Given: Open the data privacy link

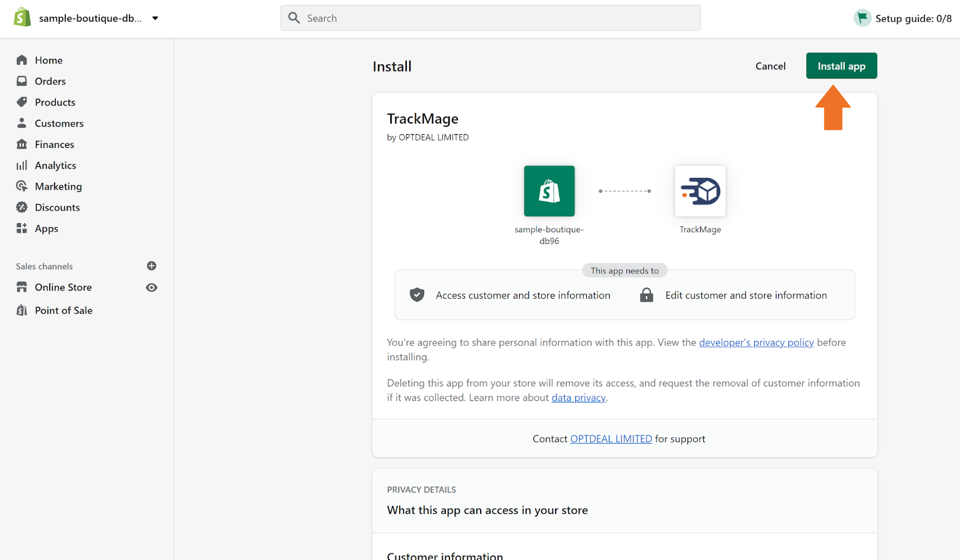Looking at the screenshot, I should coord(578,398).
